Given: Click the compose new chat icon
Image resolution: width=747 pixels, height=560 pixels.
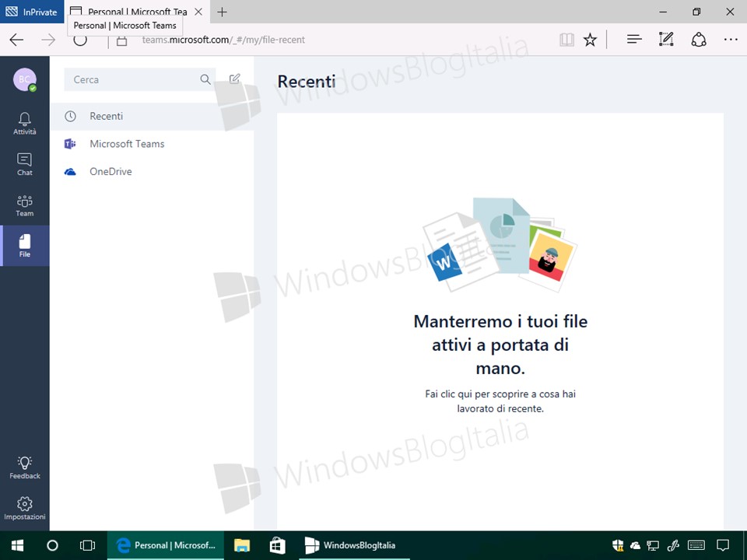Looking at the screenshot, I should pos(234,79).
